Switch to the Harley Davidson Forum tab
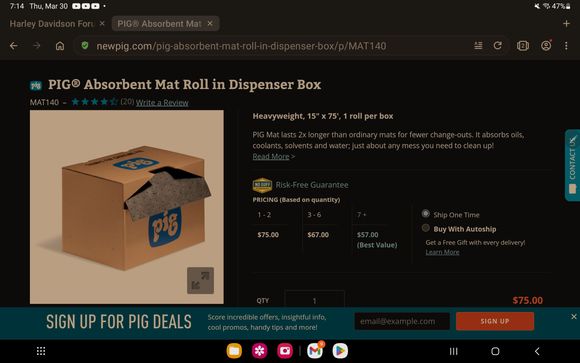The image size is (580, 363). 51,24
